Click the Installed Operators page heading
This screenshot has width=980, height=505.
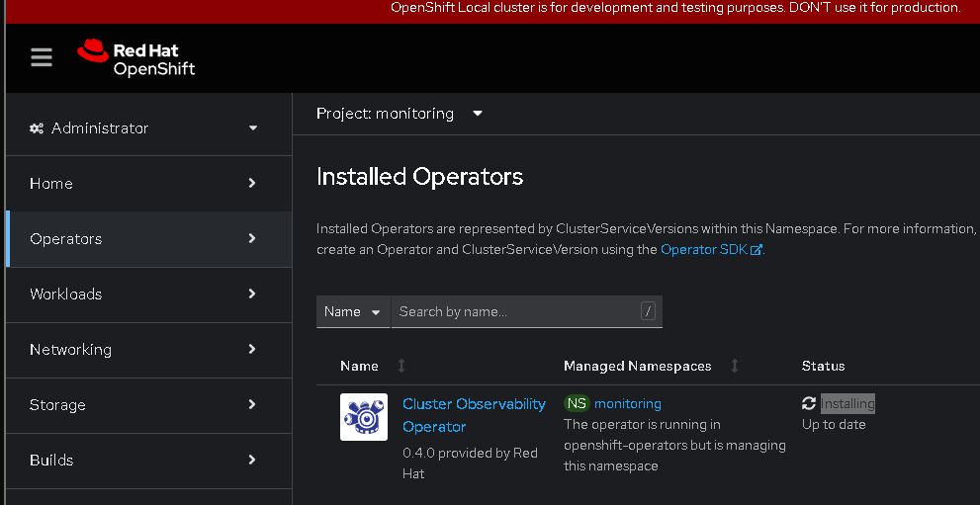click(419, 177)
